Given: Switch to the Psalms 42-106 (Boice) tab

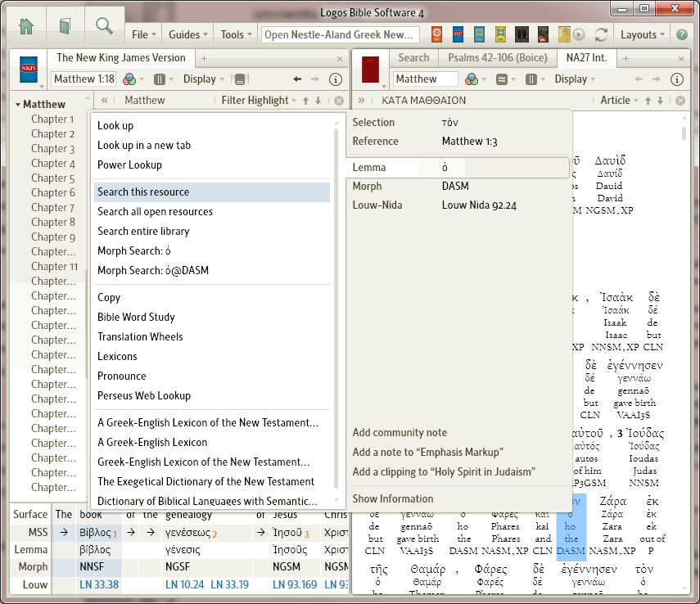Looking at the screenshot, I should [x=496, y=58].
